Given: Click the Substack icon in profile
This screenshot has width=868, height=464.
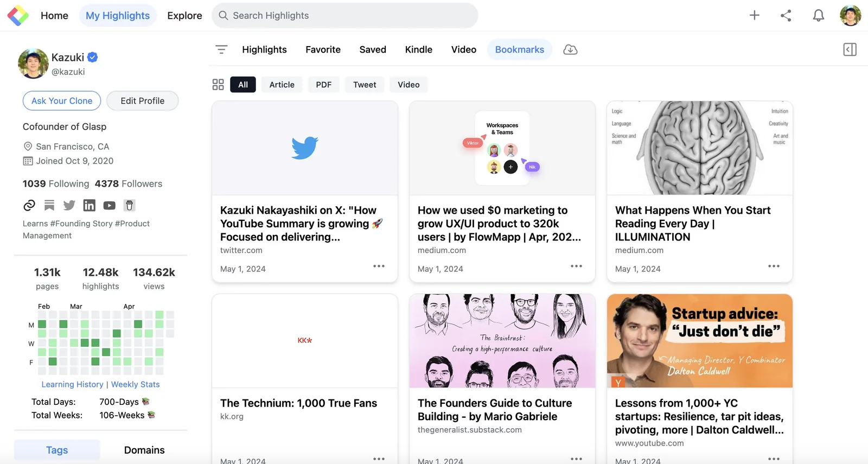Looking at the screenshot, I should pos(49,205).
